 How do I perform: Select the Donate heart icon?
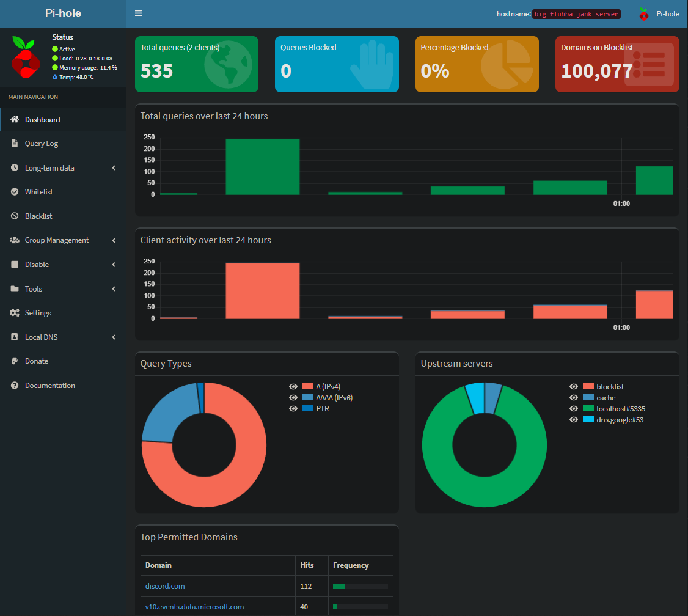[x=14, y=361]
